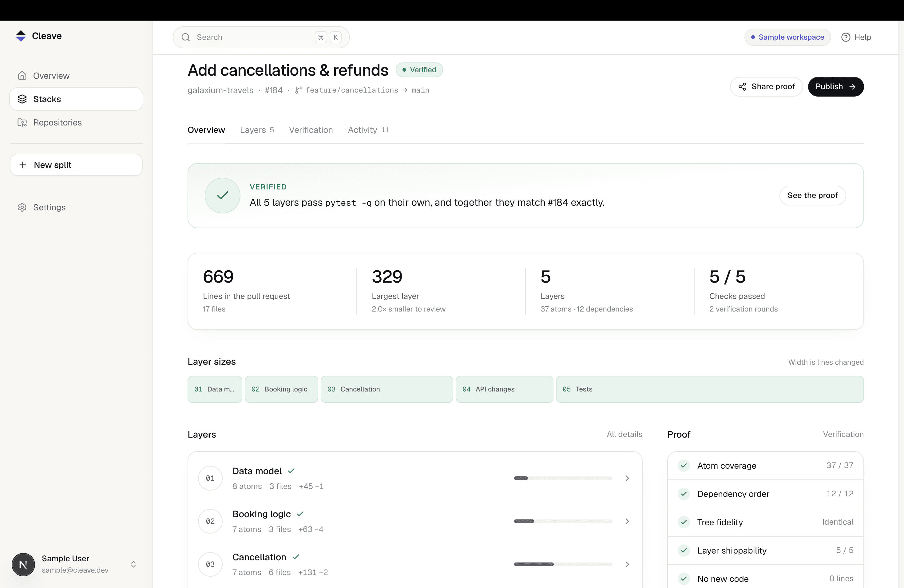
Task: Click the Cancellation progress bar
Action: click(563, 564)
